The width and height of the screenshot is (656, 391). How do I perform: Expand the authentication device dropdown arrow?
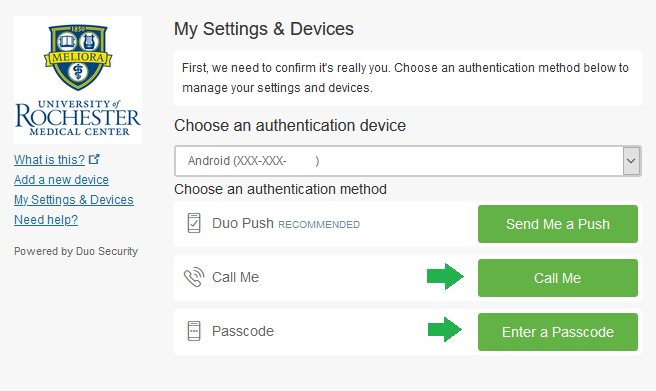[x=631, y=161]
